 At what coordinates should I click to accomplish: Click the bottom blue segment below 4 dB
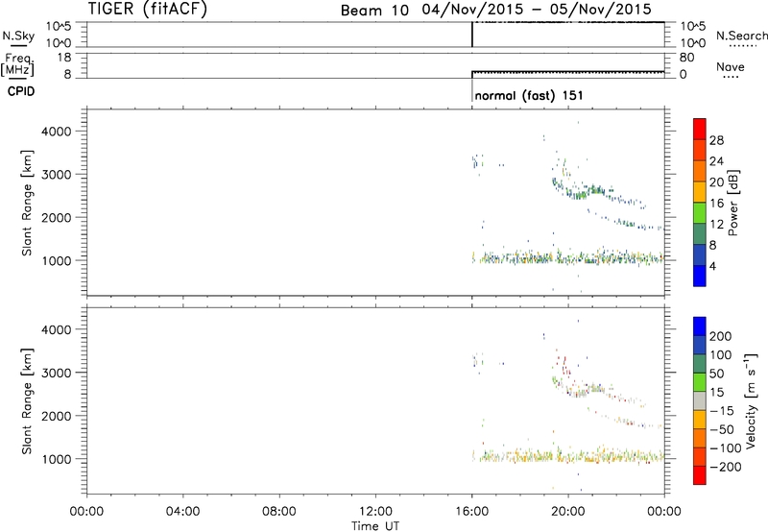tap(700, 276)
